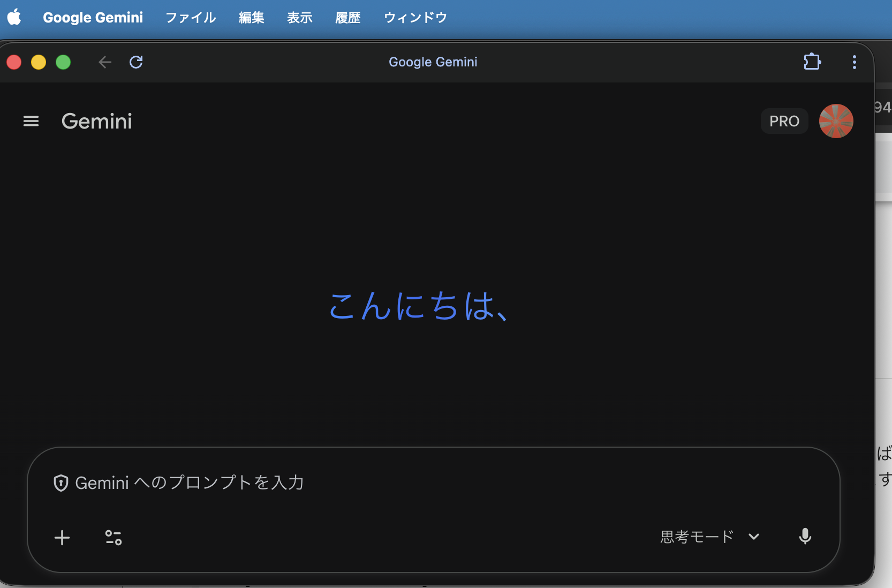Image resolution: width=892 pixels, height=588 pixels.
Task: Open the 履歴 menu in the menu bar
Action: 347,18
